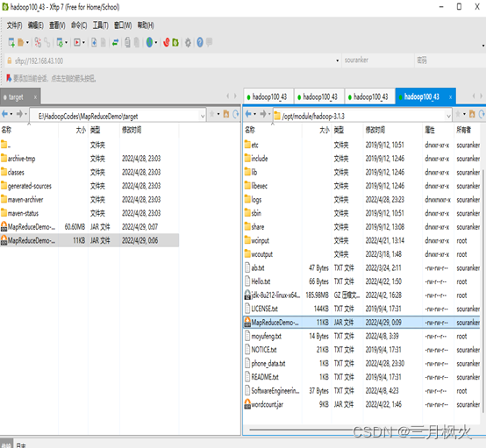Sort the local pane by 名称 column
Viewport: 486px width, 448px height.
pyautogui.click(x=29, y=130)
